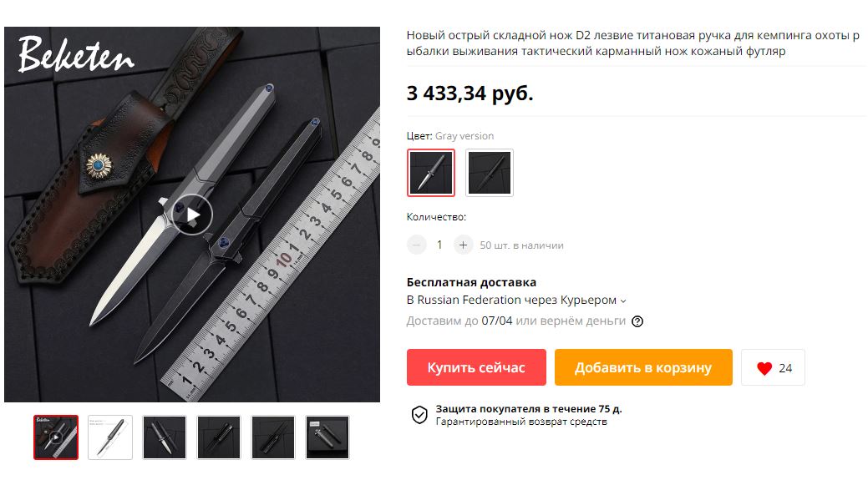
Task: Click the main knife product image
Action: [192, 215]
